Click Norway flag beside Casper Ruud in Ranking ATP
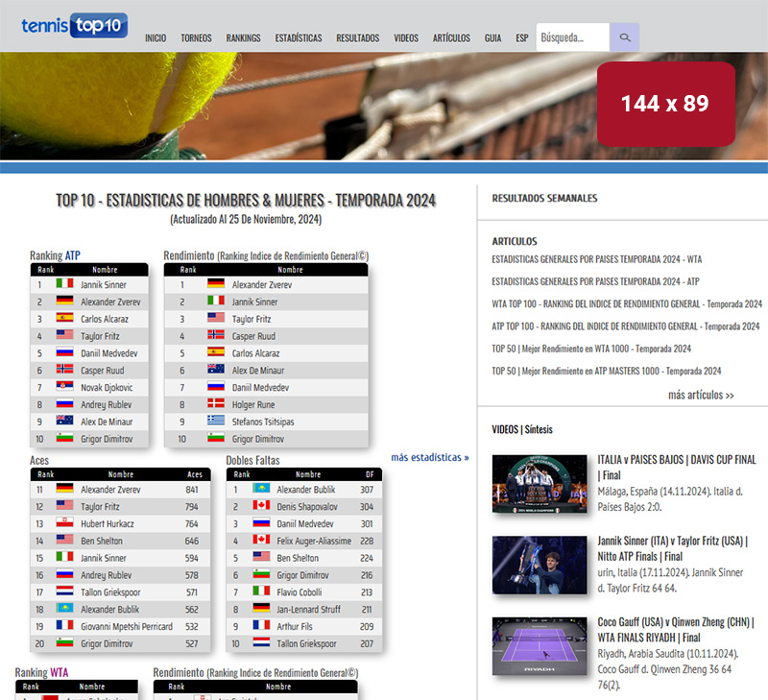The height and width of the screenshot is (700, 768). tap(64, 370)
